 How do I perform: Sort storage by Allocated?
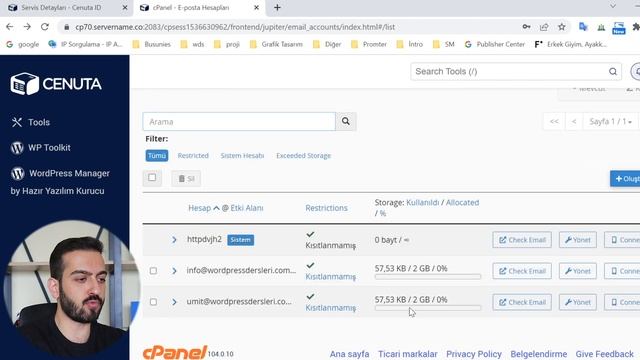point(462,202)
